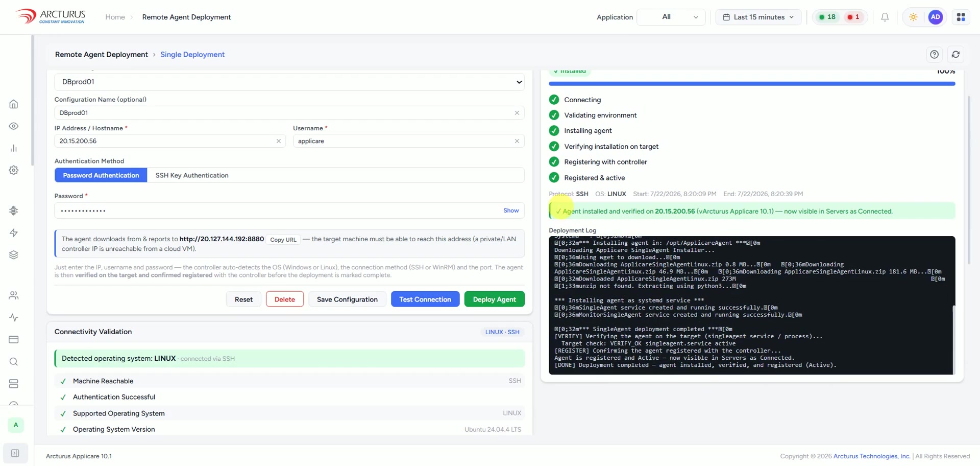This screenshot has width=980, height=466.
Task: Open the card icon in the sidebar
Action: [x=14, y=339]
